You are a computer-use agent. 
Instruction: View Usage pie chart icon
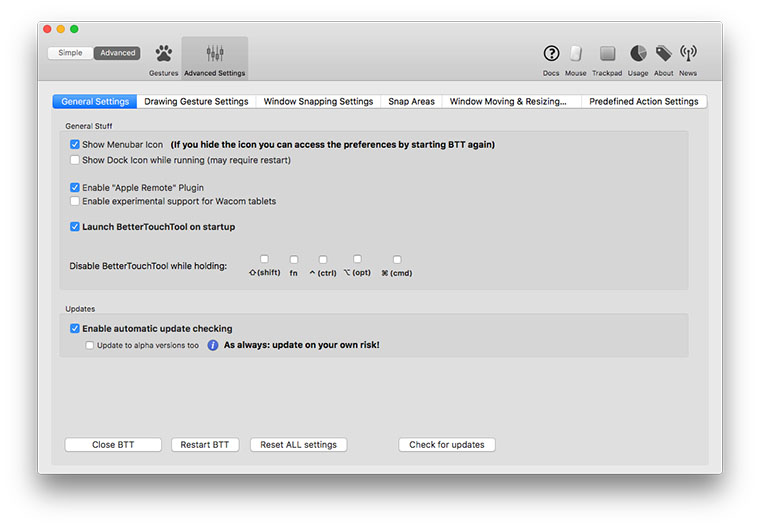(x=638, y=53)
